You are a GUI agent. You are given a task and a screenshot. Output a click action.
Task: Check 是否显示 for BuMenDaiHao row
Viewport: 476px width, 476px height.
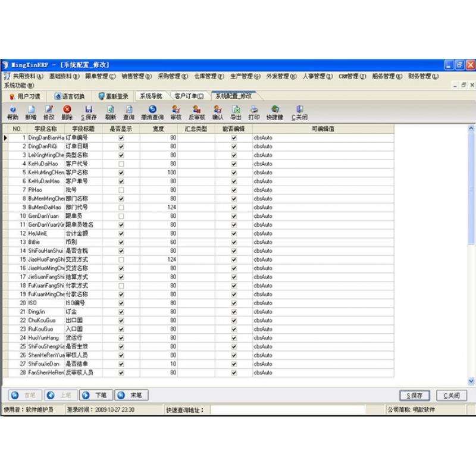(x=121, y=207)
